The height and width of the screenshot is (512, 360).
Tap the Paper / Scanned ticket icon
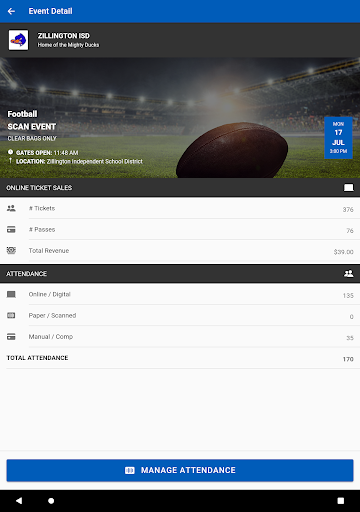click(x=11, y=315)
